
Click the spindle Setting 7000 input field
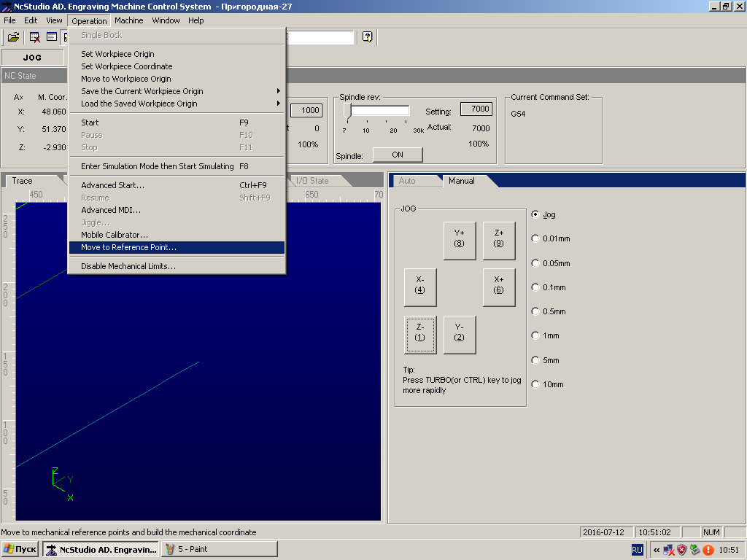pyautogui.click(x=477, y=109)
